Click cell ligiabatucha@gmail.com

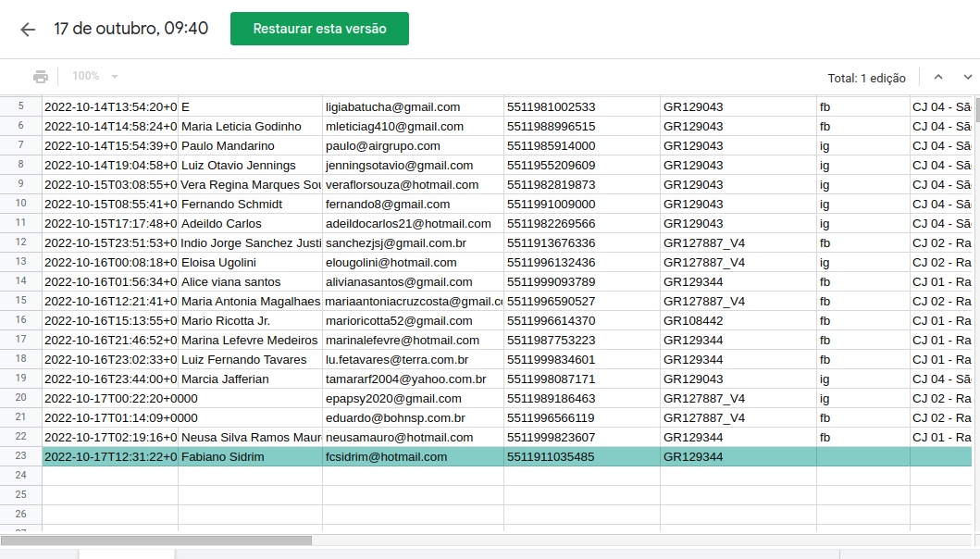coord(413,107)
